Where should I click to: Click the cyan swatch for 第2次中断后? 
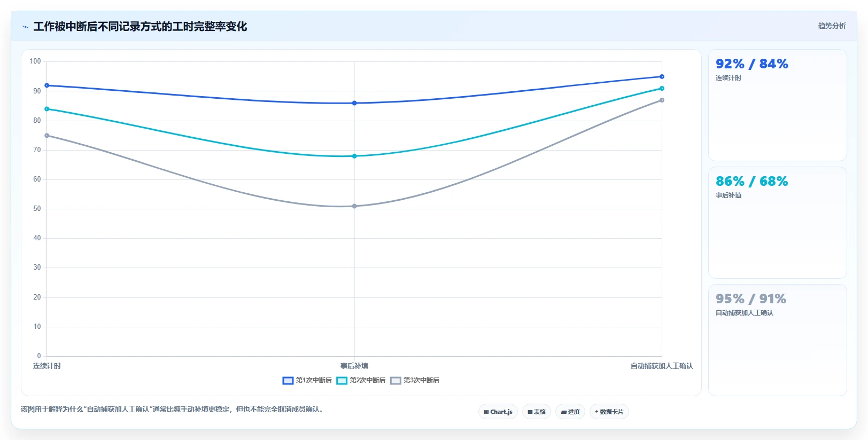[342, 380]
